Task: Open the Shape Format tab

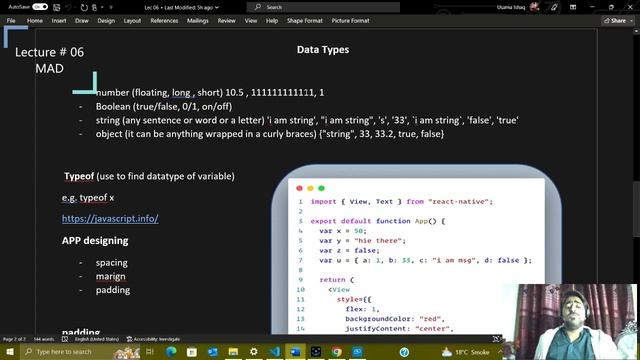Action: (x=304, y=20)
